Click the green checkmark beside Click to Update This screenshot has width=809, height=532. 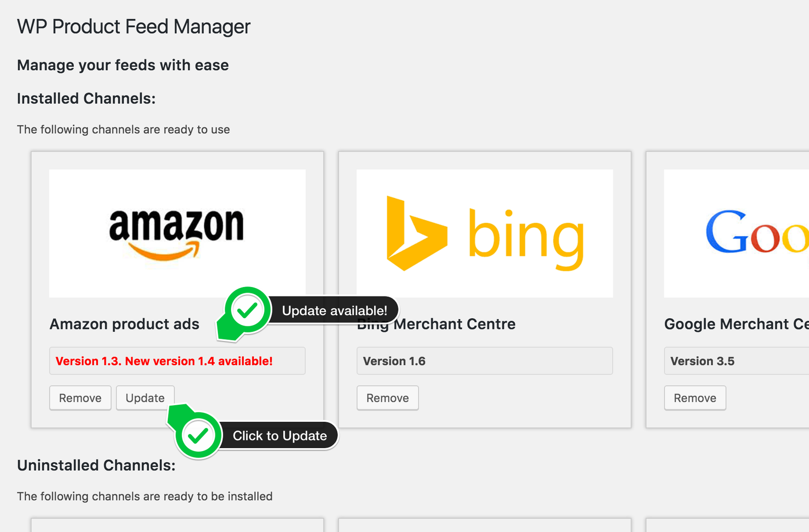tap(198, 436)
